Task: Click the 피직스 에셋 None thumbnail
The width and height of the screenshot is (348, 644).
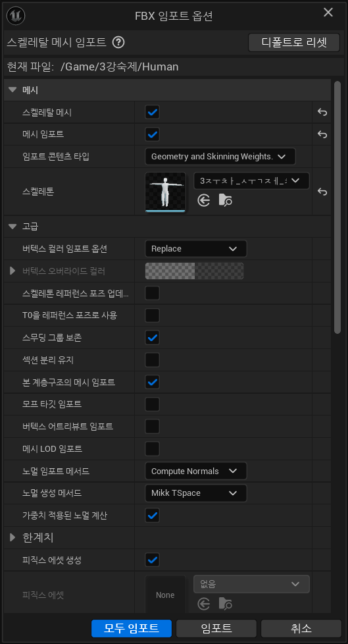Action: pyautogui.click(x=165, y=595)
